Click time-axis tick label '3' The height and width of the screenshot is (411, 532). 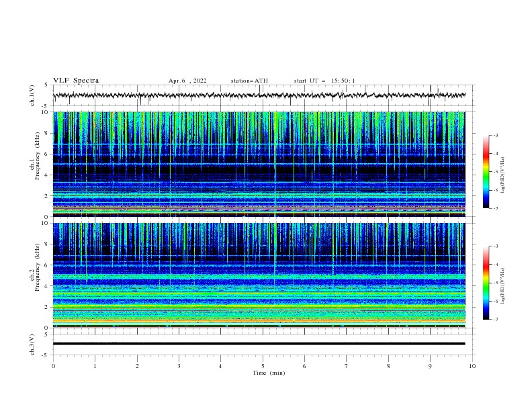coord(179,366)
